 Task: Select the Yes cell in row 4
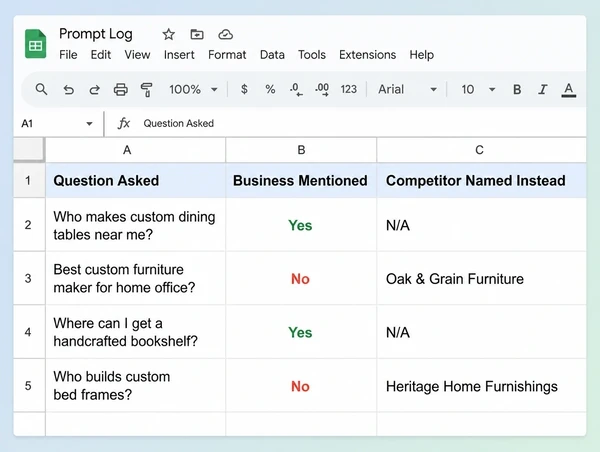coord(301,332)
